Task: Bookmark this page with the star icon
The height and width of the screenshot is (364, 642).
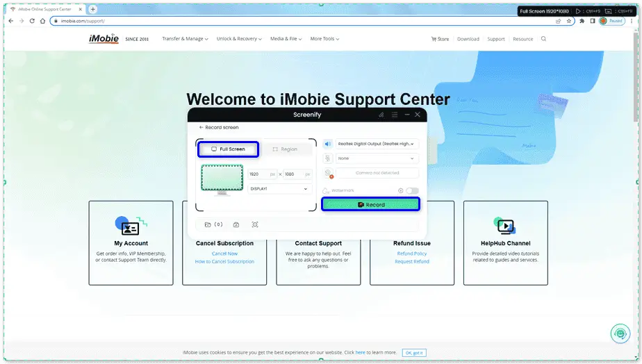Action: 569,21
